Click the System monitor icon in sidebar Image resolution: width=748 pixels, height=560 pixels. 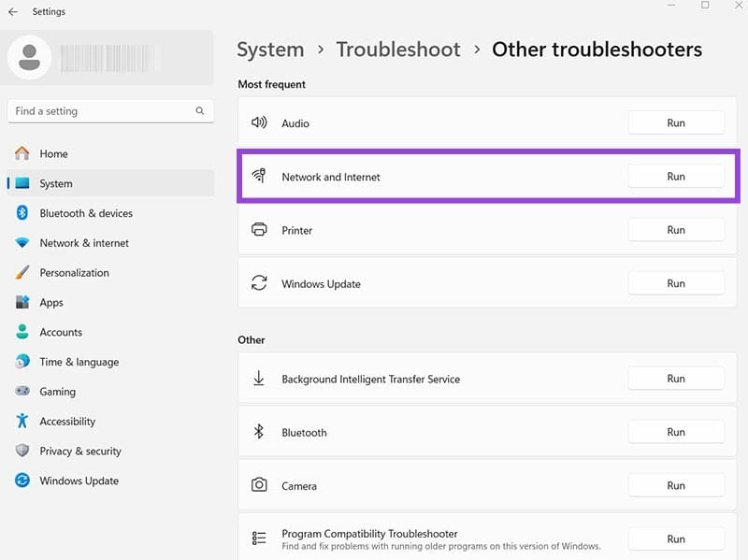point(22,183)
